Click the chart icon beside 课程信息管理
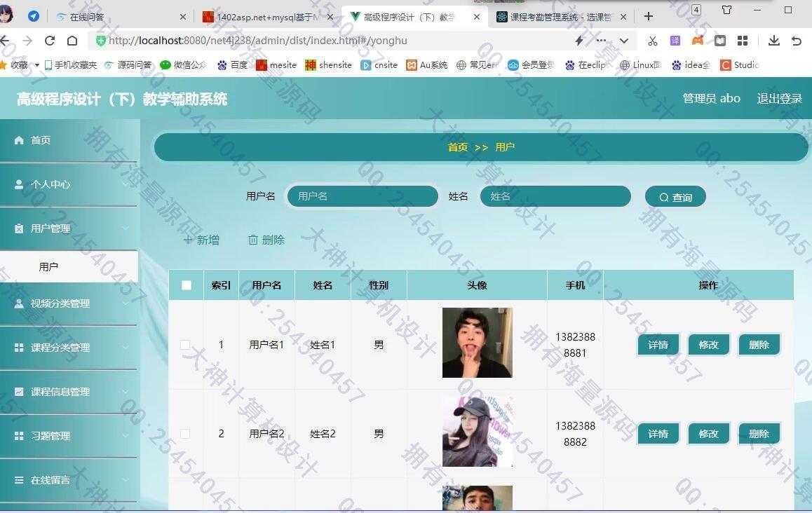Viewport: 812px width, 513px height. click(19, 392)
